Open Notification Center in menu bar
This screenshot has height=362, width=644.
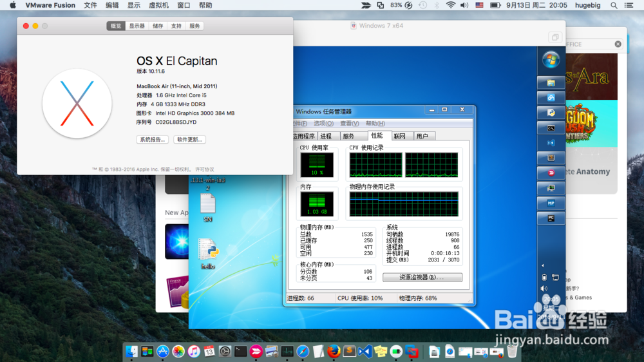[x=629, y=5]
